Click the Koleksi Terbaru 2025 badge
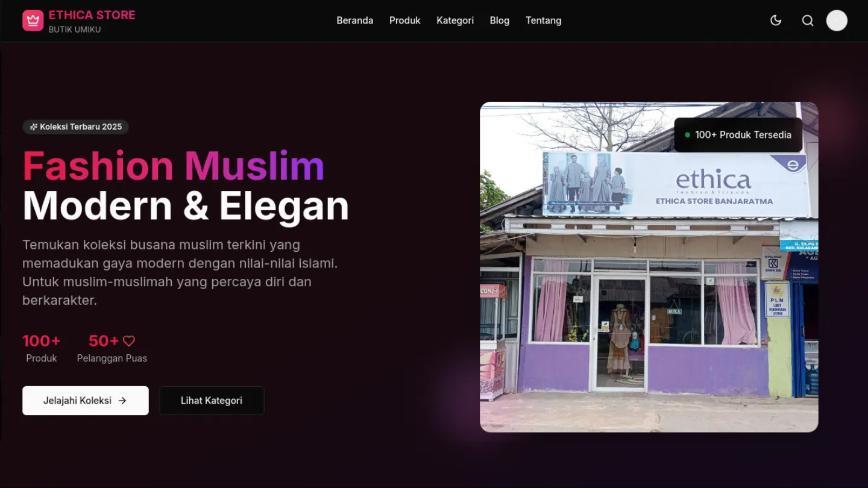 75,127
